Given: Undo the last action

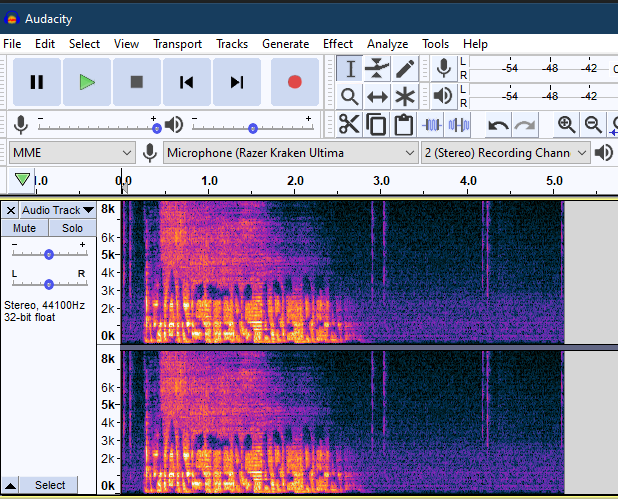Looking at the screenshot, I should tap(498, 125).
